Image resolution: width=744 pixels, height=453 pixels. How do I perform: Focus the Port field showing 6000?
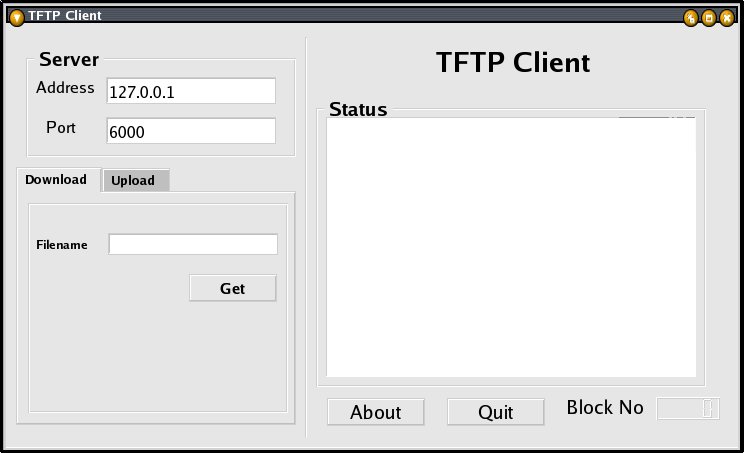(x=191, y=131)
